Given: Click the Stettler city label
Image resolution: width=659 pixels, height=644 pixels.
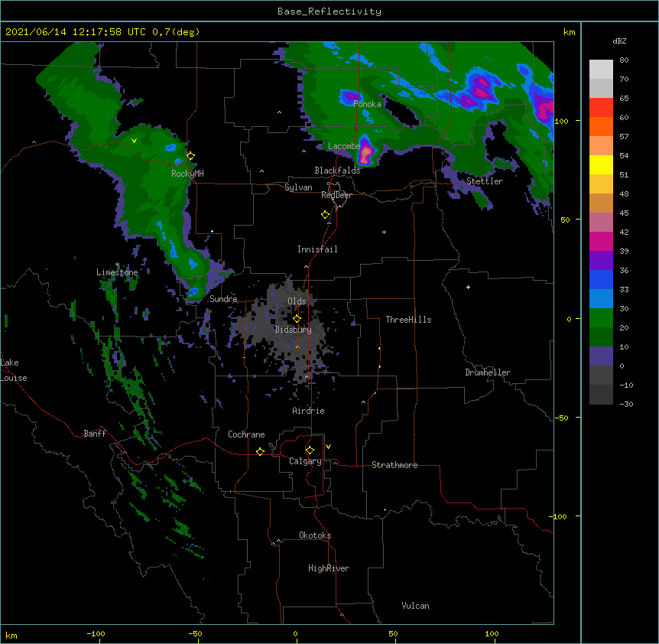Looking at the screenshot, I should tap(485, 181).
